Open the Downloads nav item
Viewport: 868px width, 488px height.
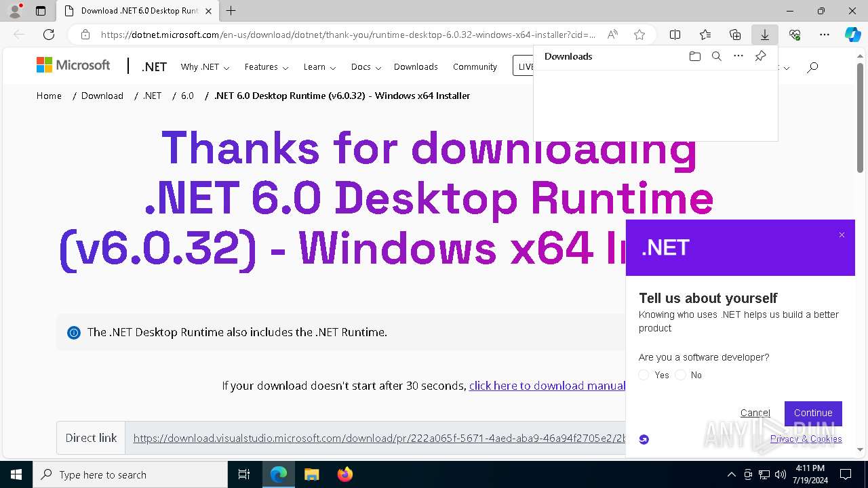pyautogui.click(x=416, y=66)
